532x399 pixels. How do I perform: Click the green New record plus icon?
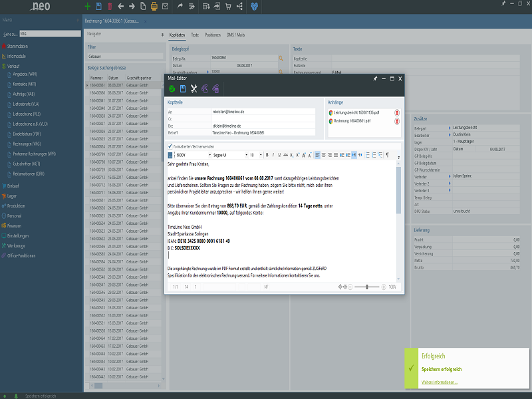86,7
